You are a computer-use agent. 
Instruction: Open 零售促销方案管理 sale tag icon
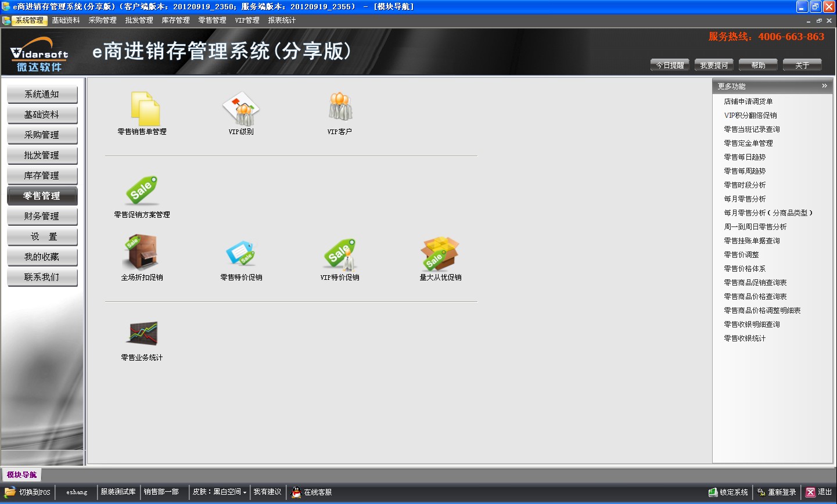[142, 191]
